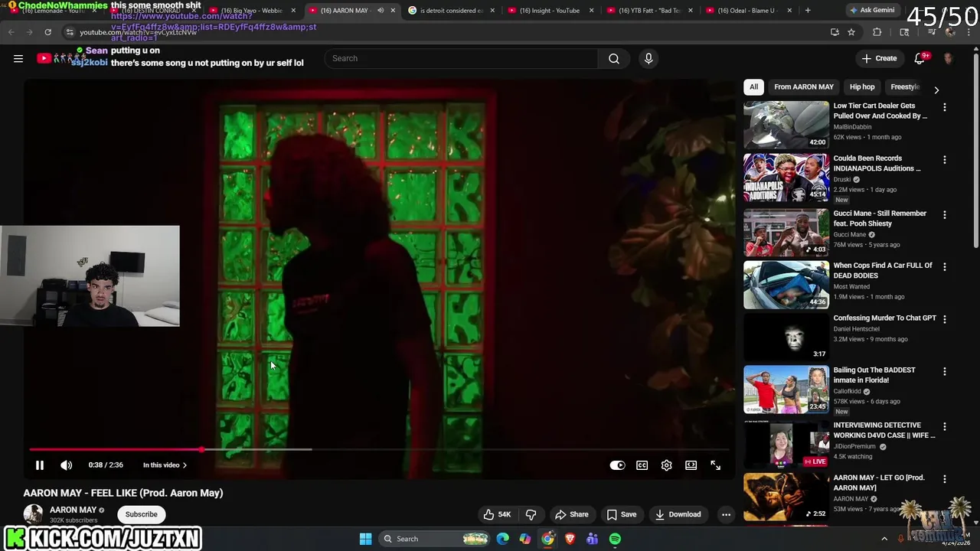Open the AARON MAY channel avatar
This screenshot has width=980, height=551.
click(x=33, y=514)
